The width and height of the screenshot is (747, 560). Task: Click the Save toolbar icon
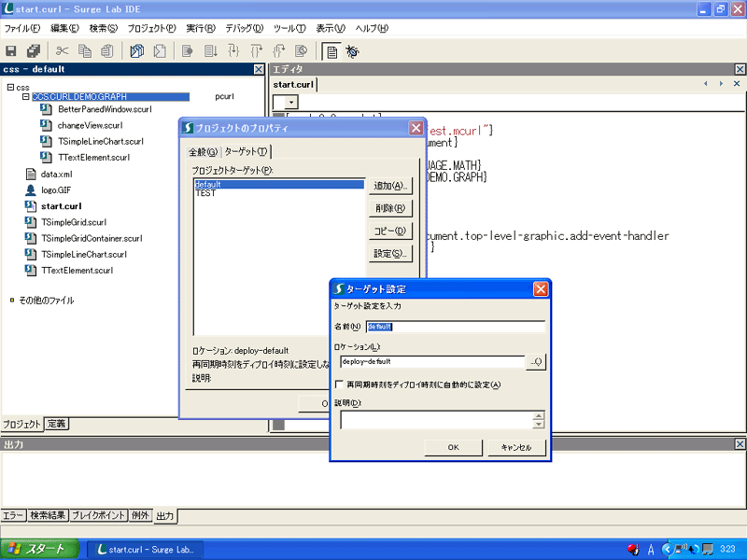coord(11,51)
